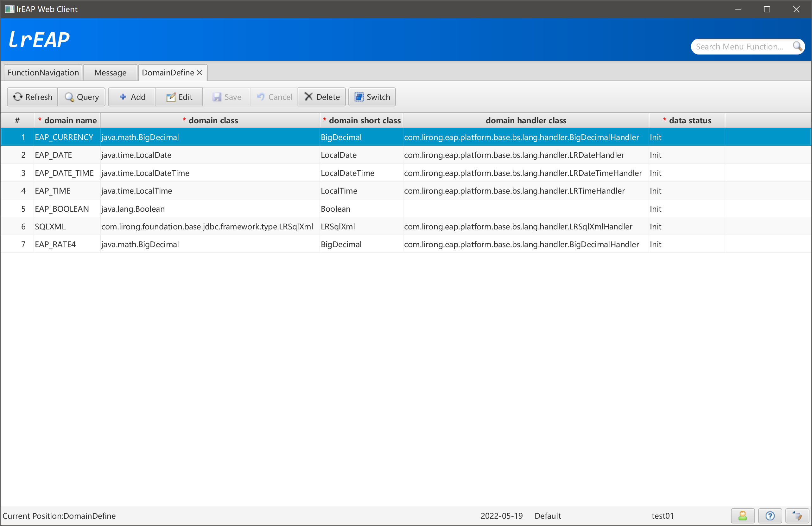Viewport: 812px width, 526px height.
Task: Select the EAP_DATE row
Action: point(406,155)
